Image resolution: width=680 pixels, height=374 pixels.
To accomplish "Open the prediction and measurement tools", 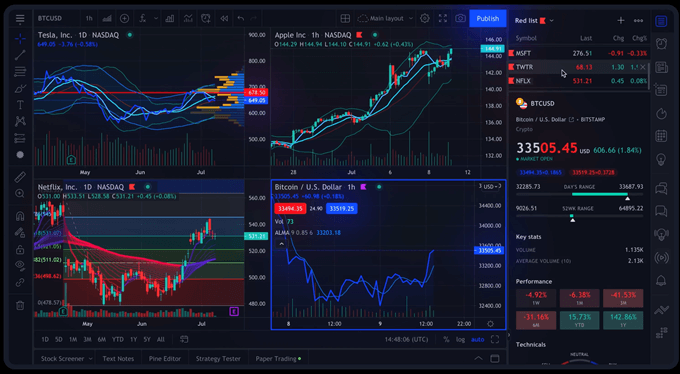I will [x=20, y=138].
